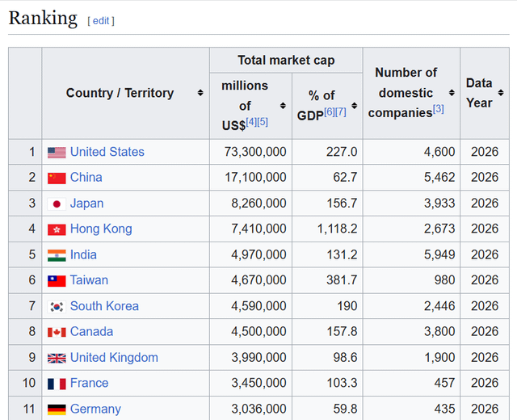Select the 2026 year in France row
Screen dimensions: 517x420
pyautogui.click(x=485, y=383)
